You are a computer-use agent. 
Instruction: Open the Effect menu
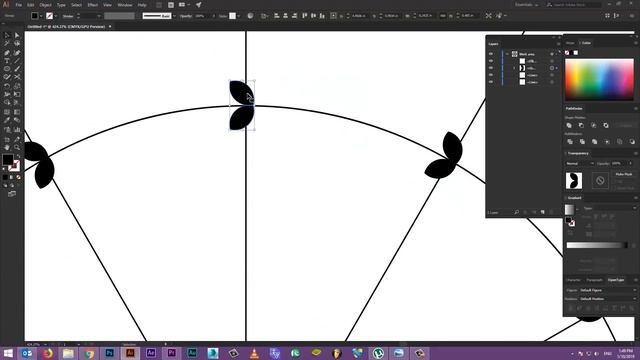coord(93,5)
